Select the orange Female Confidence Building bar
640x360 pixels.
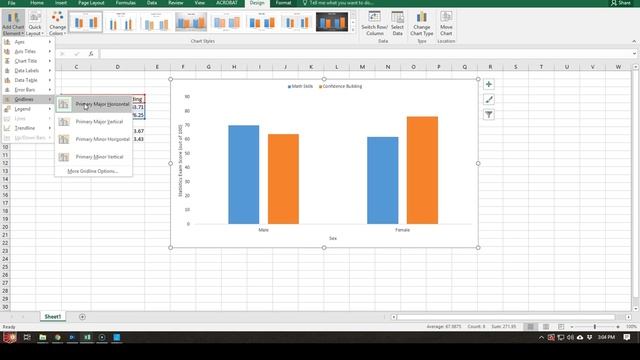[422, 170]
